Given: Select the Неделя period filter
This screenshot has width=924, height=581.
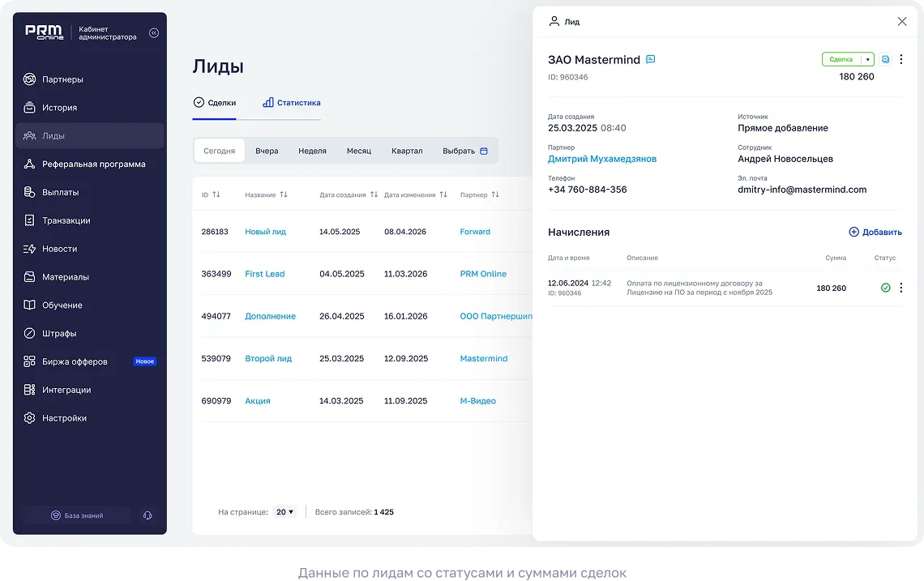Looking at the screenshot, I should click(312, 151).
